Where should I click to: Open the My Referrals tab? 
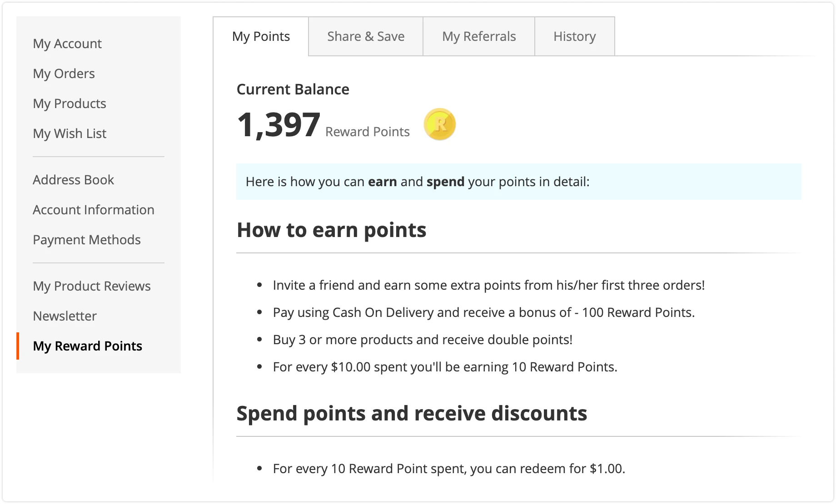pyautogui.click(x=478, y=36)
